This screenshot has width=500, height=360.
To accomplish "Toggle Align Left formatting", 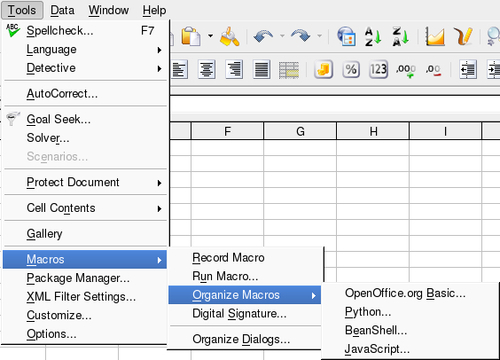I will pyautogui.click(x=180, y=69).
